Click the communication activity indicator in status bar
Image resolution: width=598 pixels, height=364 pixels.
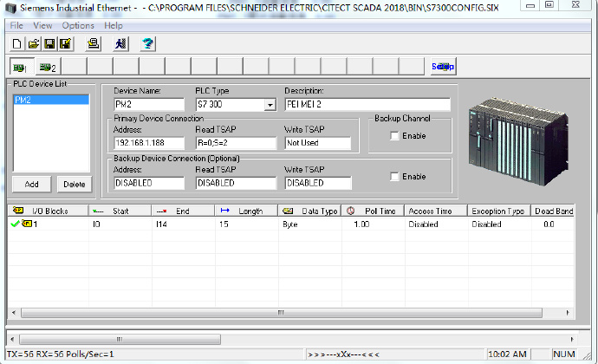coord(343,354)
